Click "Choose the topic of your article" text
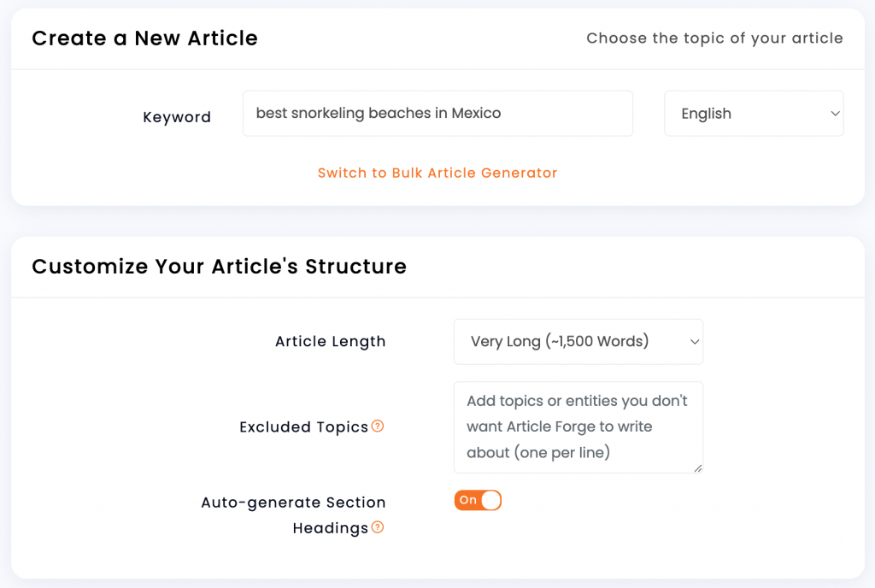This screenshot has height=588, width=875. pyautogui.click(x=714, y=38)
